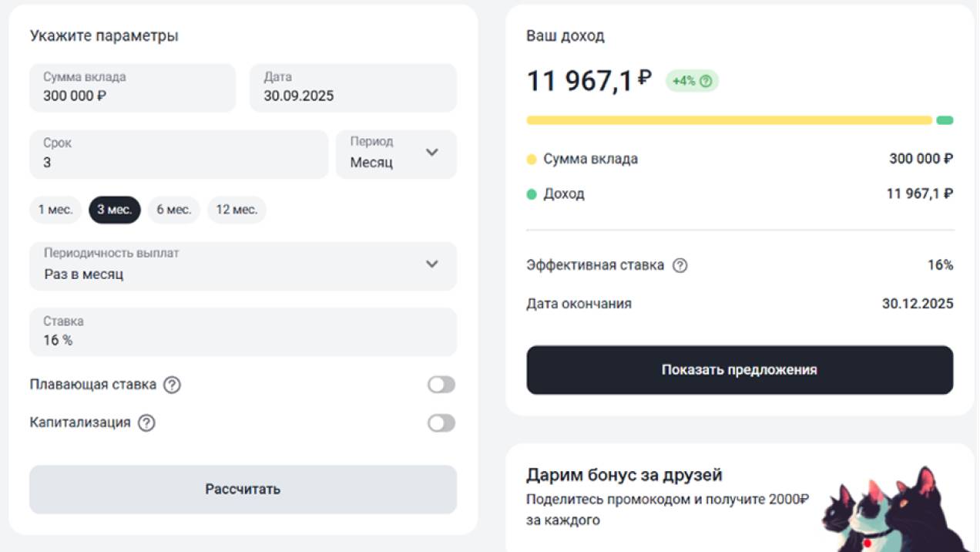Click help icon next to Капитализация
980x552 pixels.
146,423
